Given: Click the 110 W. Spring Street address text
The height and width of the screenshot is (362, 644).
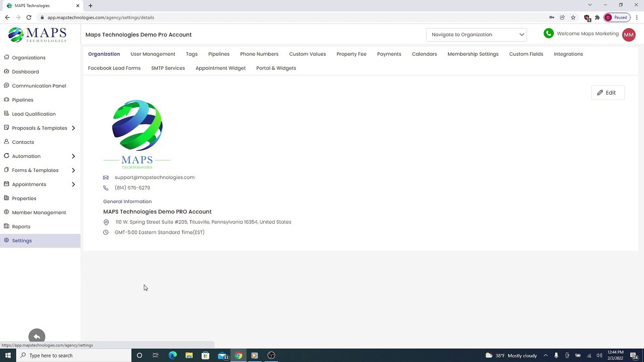Looking at the screenshot, I should click(203, 222).
